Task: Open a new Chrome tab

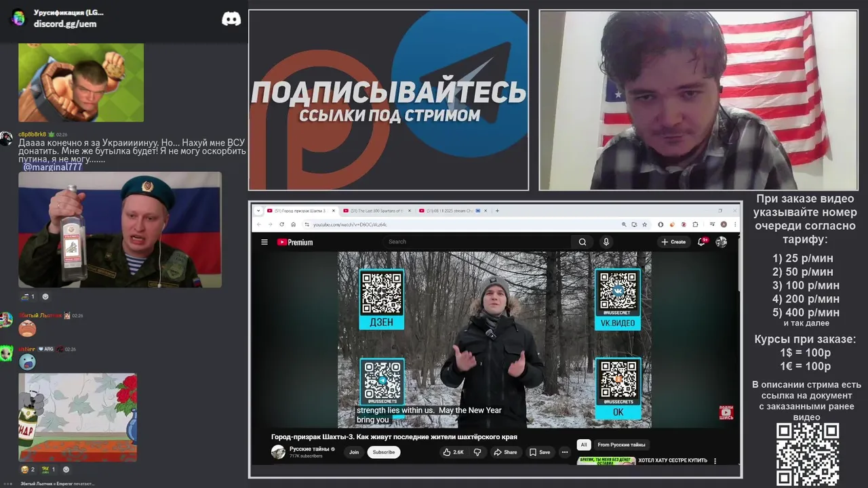Action: pyautogui.click(x=497, y=211)
